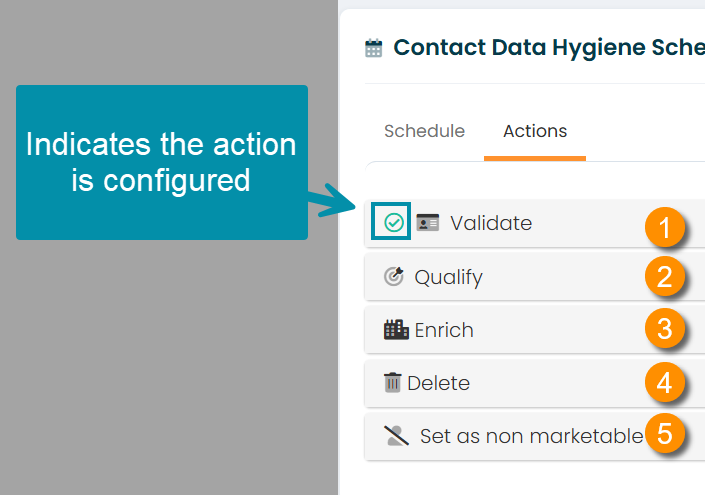This screenshot has height=495, width=705.
Task: Click the ID card icon for Validate
Action: pos(428,223)
